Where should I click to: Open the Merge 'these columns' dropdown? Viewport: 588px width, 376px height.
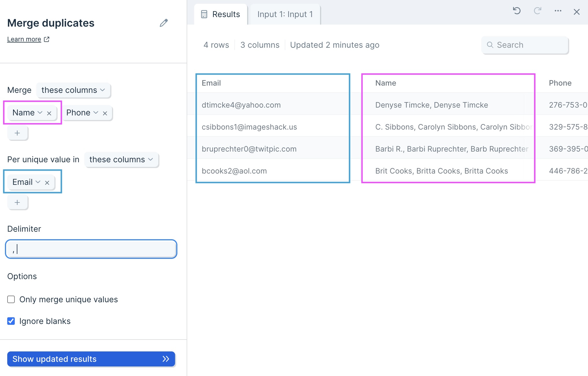pos(73,90)
